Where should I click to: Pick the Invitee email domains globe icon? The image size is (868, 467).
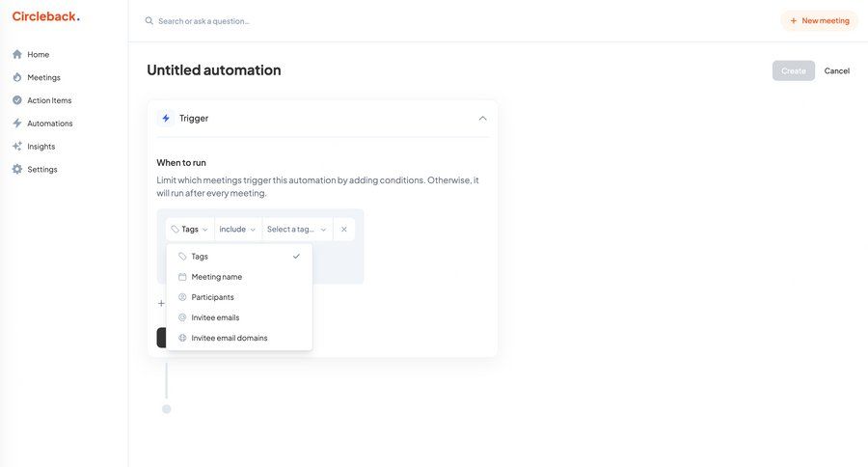click(x=182, y=338)
